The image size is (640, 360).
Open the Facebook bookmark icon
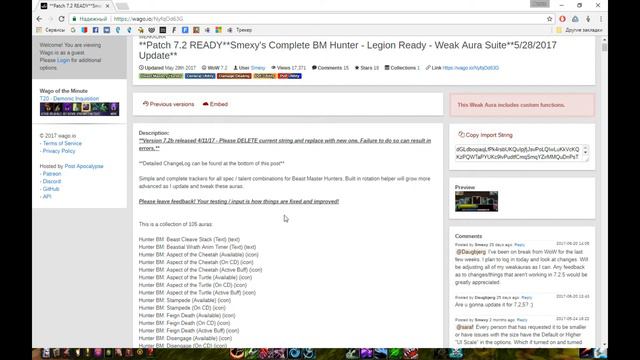pos(96,30)
